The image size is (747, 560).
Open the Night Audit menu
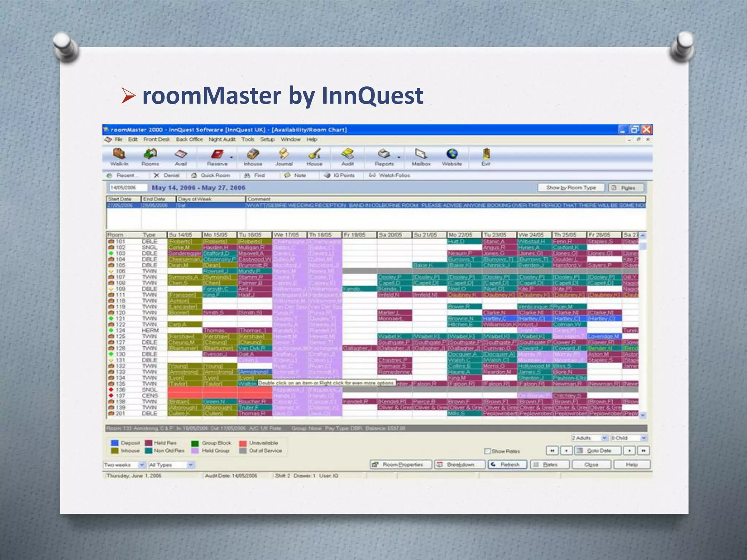222,139
